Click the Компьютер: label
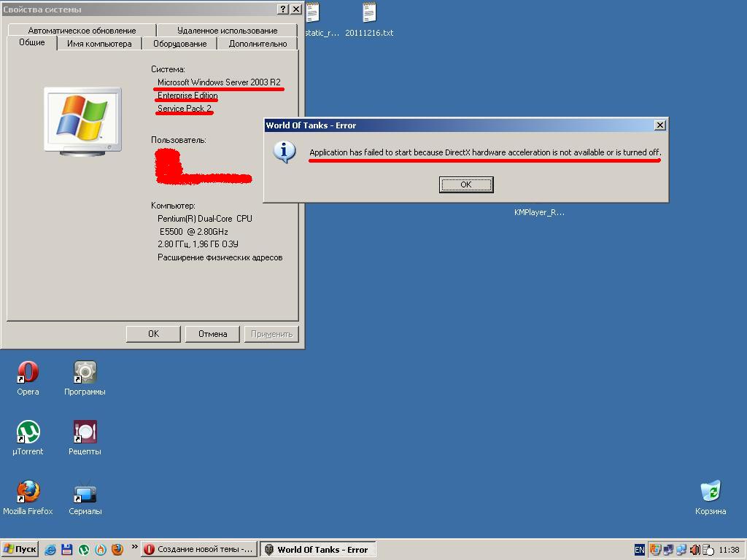 click(x=174, y=206)
